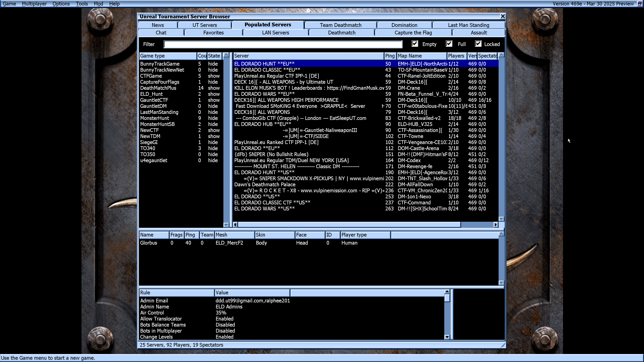644x362 pixels.
Task: Open the Capture the Flag tab
Action: (x=413, y=33)
